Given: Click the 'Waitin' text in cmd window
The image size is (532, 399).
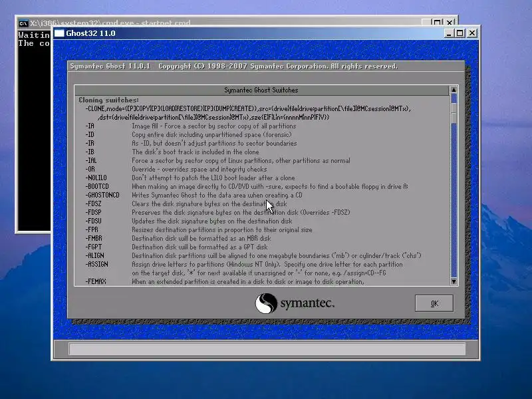Looking at the screenshot, I should tap(34, 35).
